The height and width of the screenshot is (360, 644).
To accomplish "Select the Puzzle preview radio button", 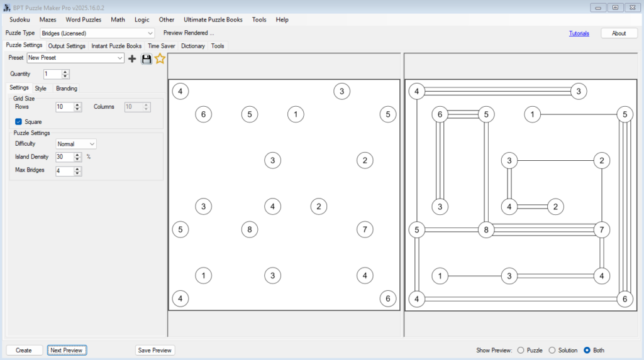I will (x=520, y=350).
